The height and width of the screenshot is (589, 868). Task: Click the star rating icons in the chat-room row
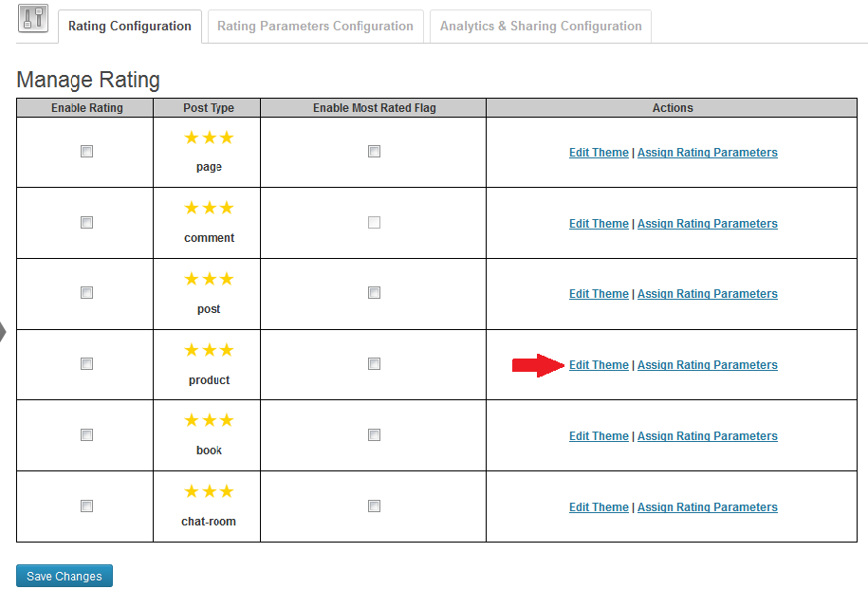210,491
